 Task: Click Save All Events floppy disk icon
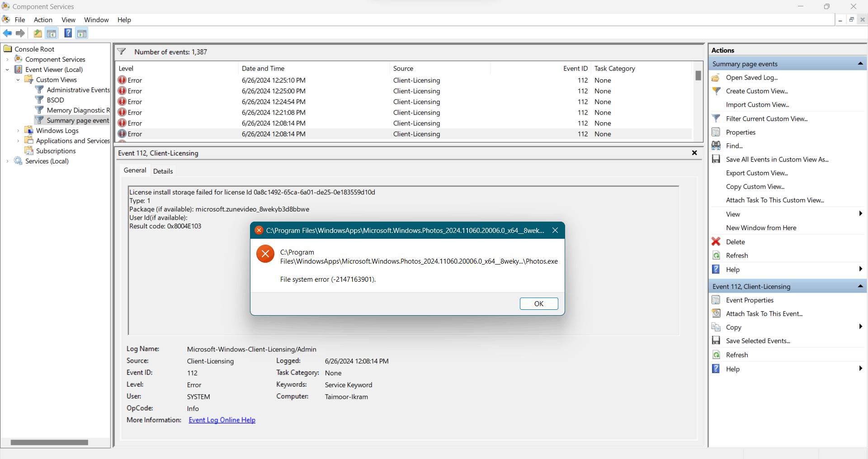coord(716,159)
